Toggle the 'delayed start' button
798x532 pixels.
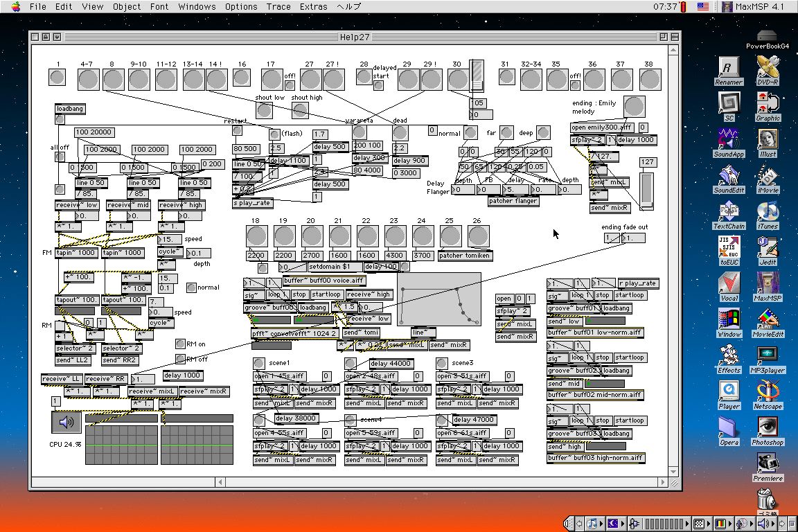tap(378, 85)
